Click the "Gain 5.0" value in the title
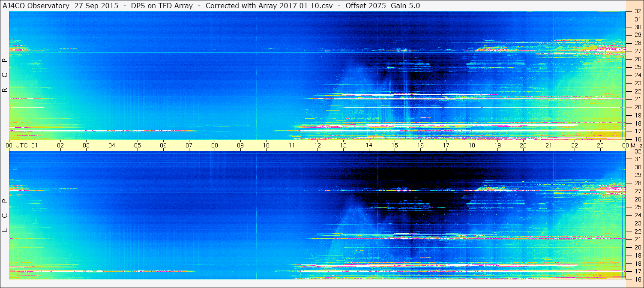The height and width of the screenshot is (288, 644). pyautogui.click(x=405, y=6)
